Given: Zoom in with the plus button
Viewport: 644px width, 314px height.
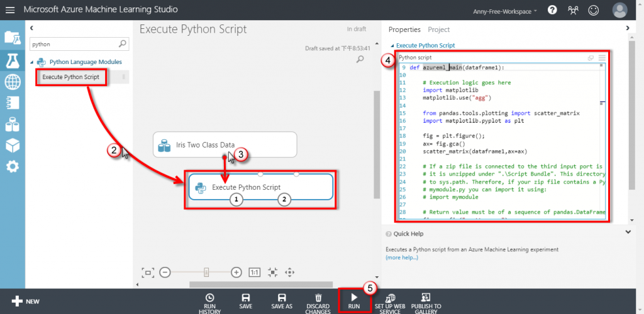Looking at the screenshot, I should click(236, 272).
